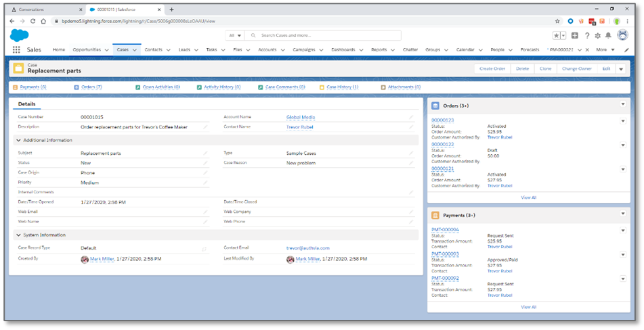Open the browser three-dot menu
644x330 pixels.
click(628, 22)
